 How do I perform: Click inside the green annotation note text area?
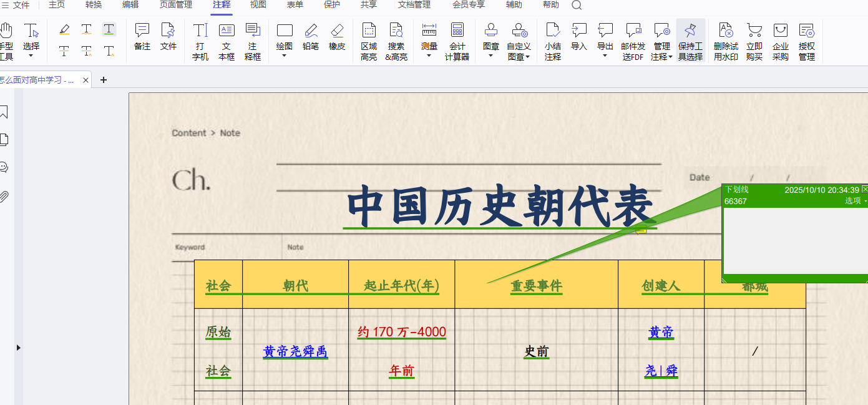pyautogui.click(x=794, y=240)
